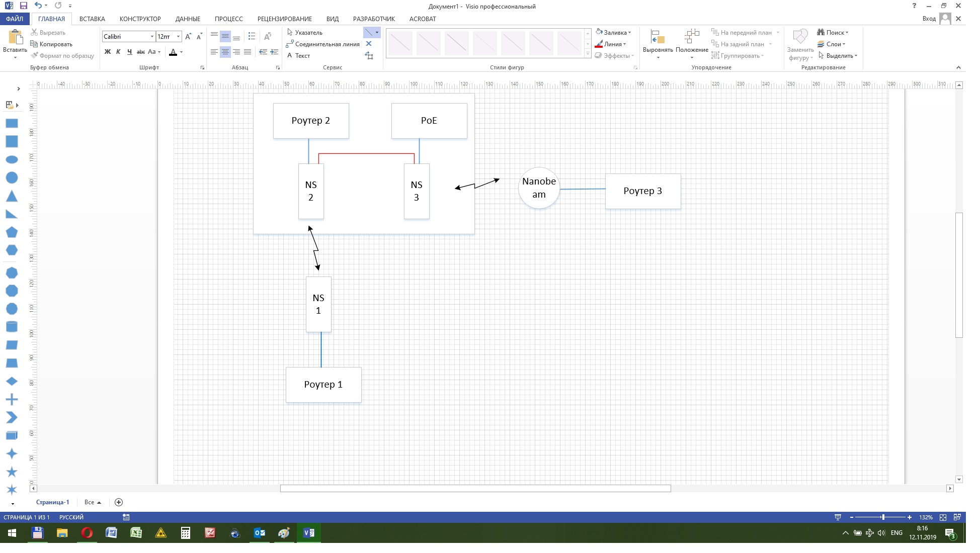This screenshot has height=553, width=980.
Task: Click the Все pages list button
Action: click(x=93, y=502)
